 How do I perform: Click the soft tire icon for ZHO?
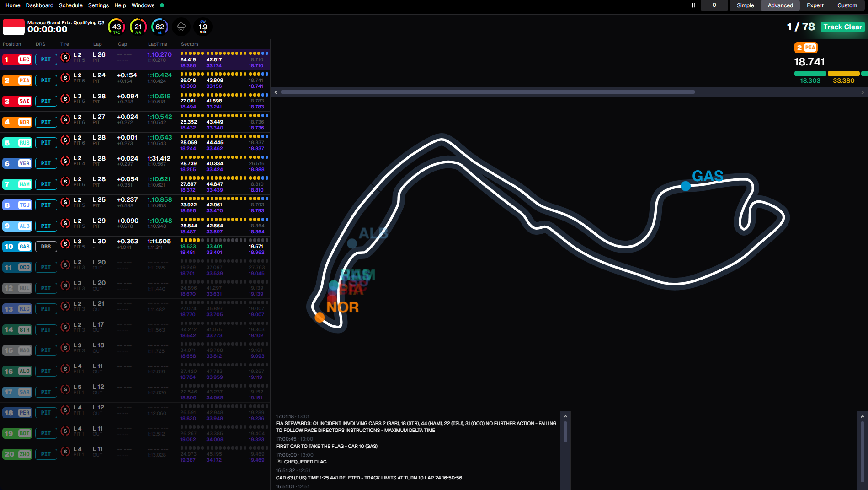point(65,452)
